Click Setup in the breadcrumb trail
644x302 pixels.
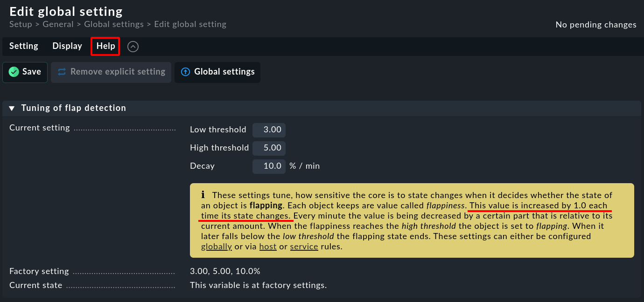[x=21, y=24]
